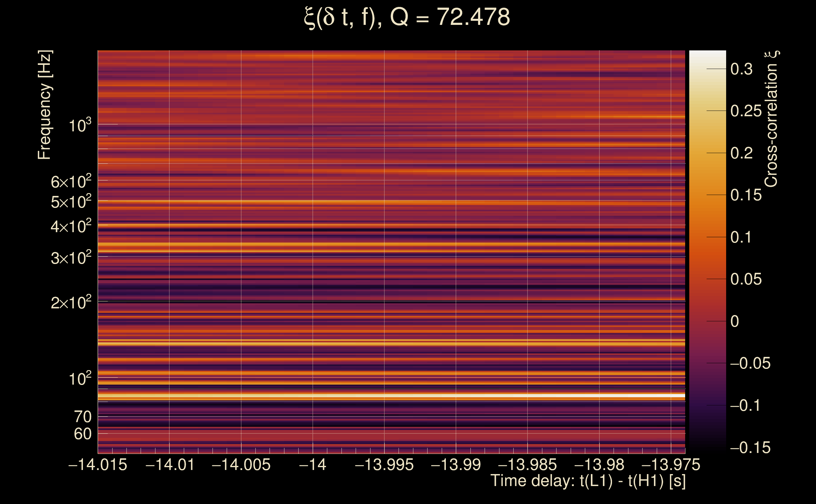Click the 0.3 tick label on colorbar
This screenshot has height=504, width=816.
click(741, 69)
